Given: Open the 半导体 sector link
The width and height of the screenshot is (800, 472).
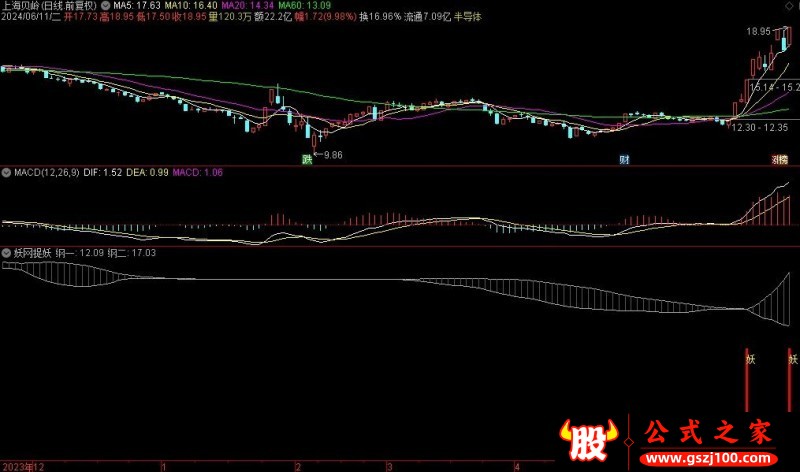Looking at the screenshot, I should pos(468,17).
